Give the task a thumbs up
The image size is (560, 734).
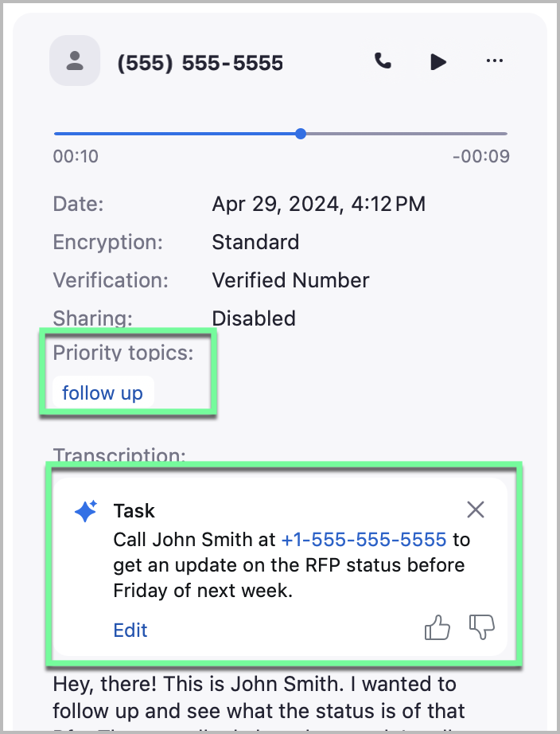pos(437,629)
